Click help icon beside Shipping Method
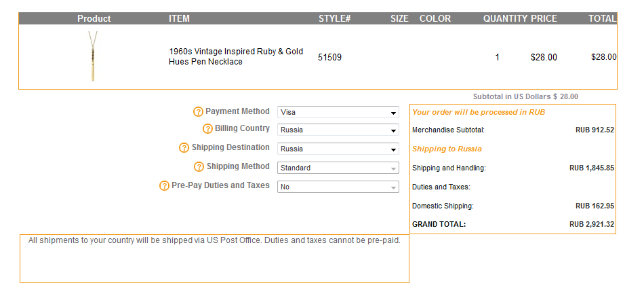The image size is (644, 296). click(x=199, y=167)
